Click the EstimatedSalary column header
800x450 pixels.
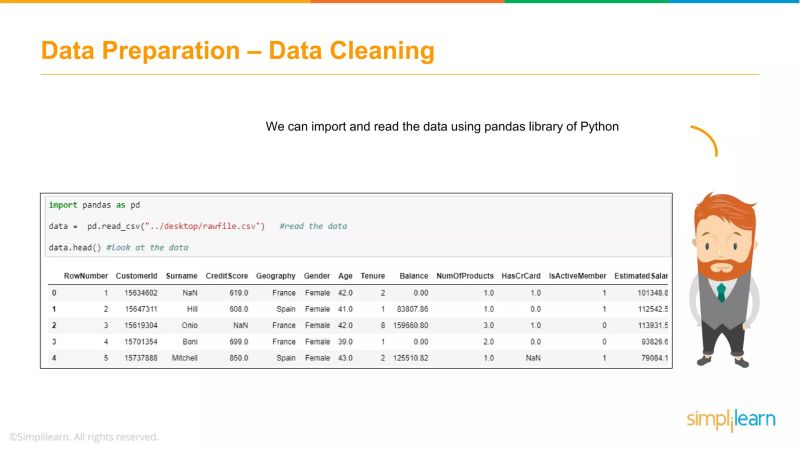(641, 276)
